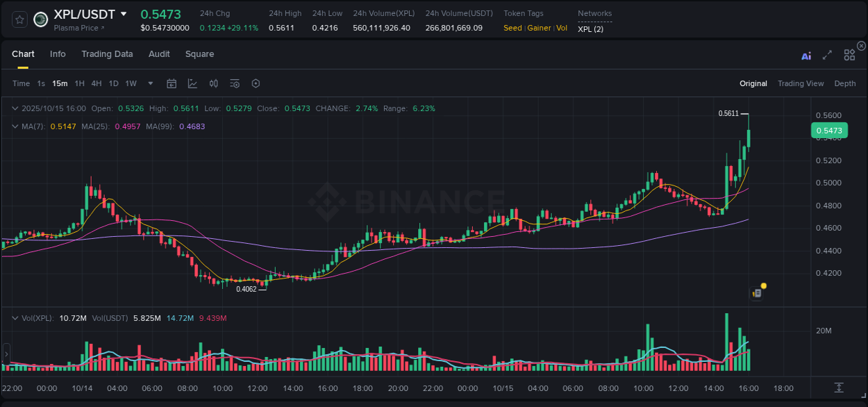Open the chart style selector icon
Screen dimensions: 868x407
point(192,83)
